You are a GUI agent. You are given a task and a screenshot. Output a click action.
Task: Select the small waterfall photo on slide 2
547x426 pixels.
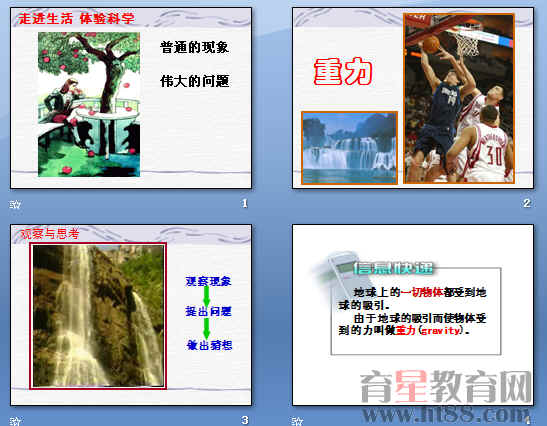click(x=349, y=148)
